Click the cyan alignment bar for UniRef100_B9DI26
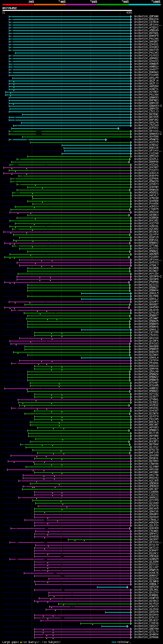The height and width of the screenshot is (644, 163). tap(98, 148)
